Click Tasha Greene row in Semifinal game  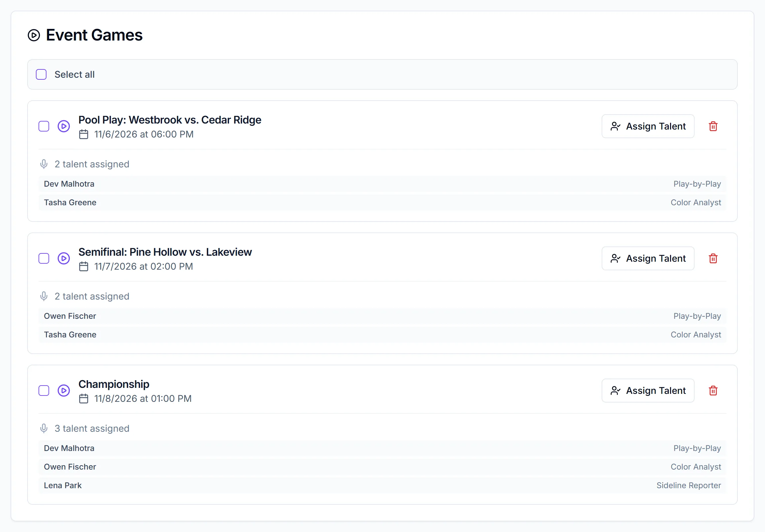point(382,334)
